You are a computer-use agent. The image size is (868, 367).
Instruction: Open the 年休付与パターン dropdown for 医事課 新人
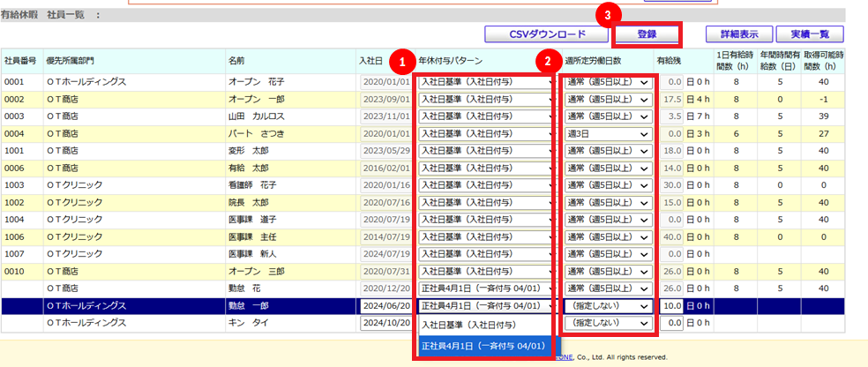(486, 254)
